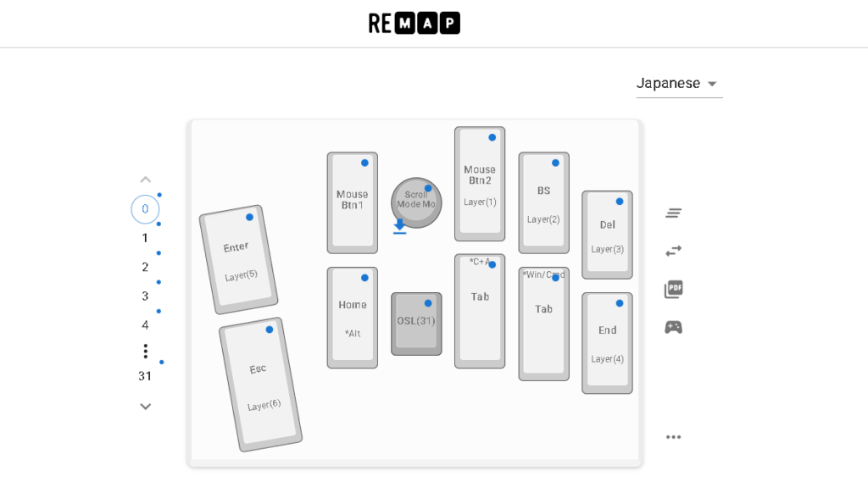Click the swap arrows icon
This screenshot has width=868, height=493.
pyautogui.click(x=673, y=251)
